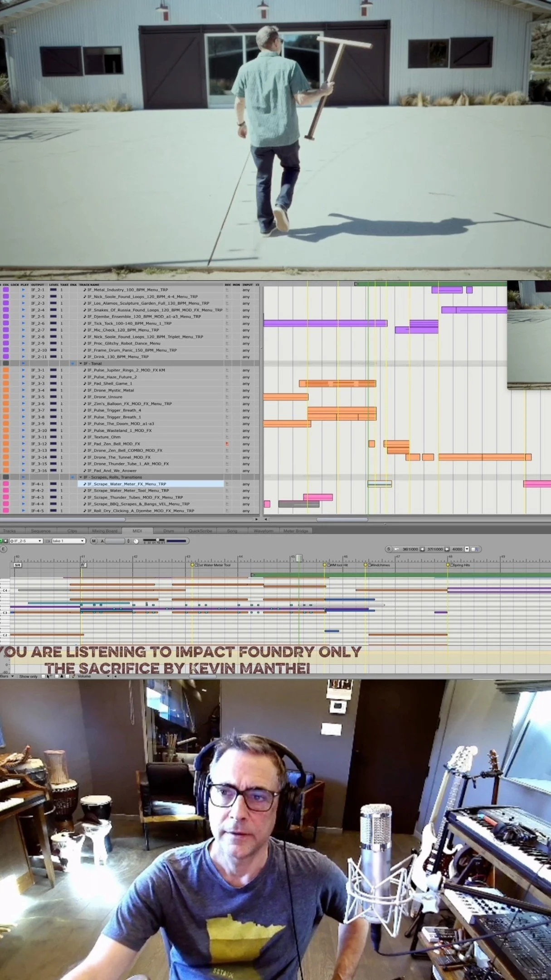Toggle the checkbox next to the grid dropdown
Screen dimensions: 551x980
(x=473, y=549)
